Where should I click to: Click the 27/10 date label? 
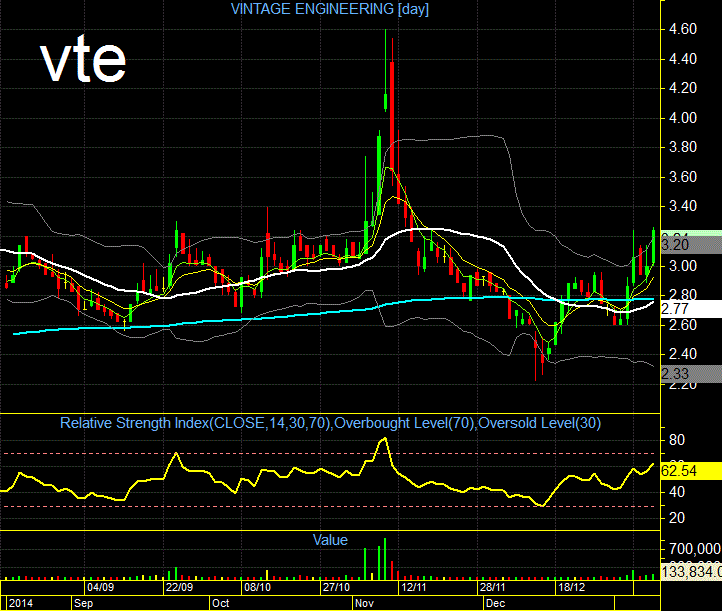[x=336, y=588]
